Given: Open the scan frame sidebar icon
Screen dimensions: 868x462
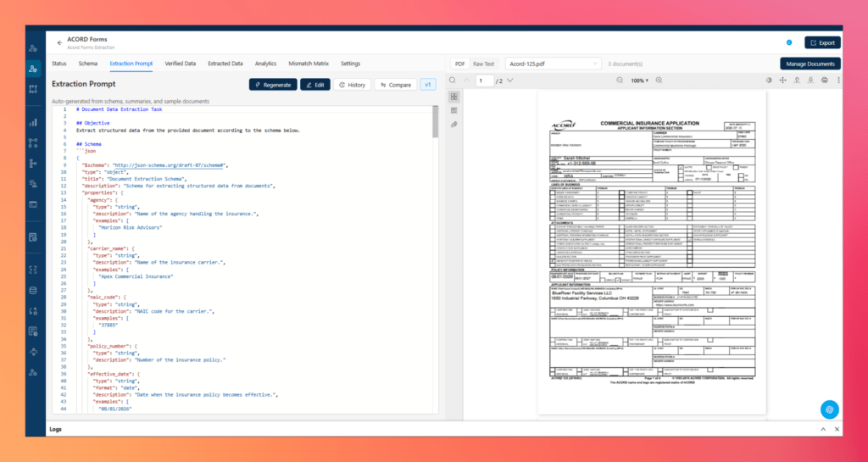Looking at the screenshot, I should pyautogui.click(x=33, y=270).
